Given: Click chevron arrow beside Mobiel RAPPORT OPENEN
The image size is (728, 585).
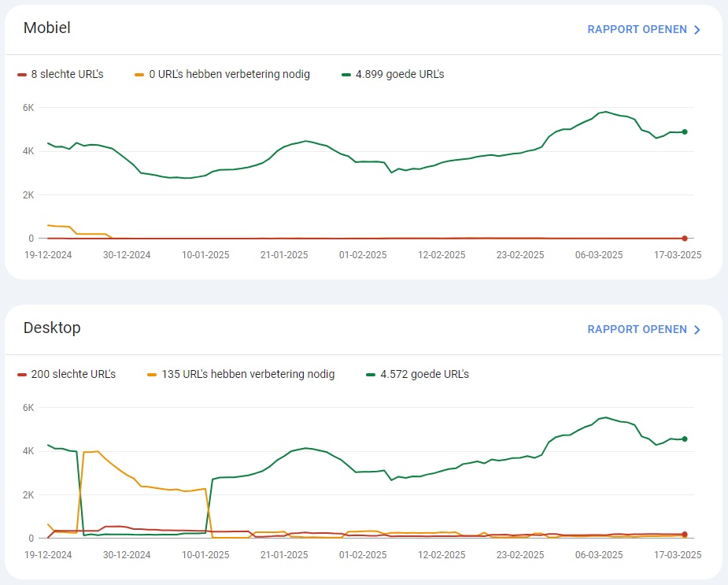Looking at the screenshot, I should pos(697,30).
